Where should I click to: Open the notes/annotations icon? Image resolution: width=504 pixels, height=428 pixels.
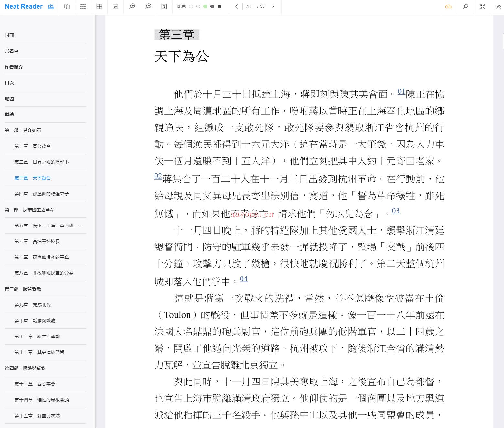point(115,6)
